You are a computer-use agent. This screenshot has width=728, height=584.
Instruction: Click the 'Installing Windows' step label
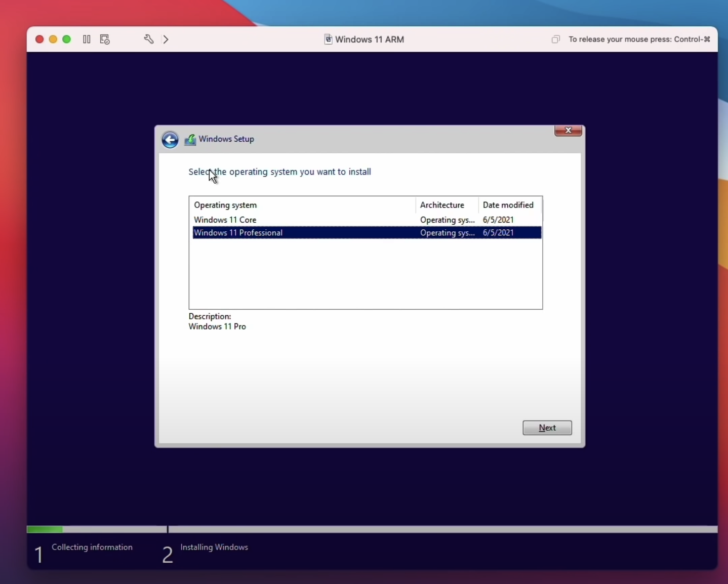tap(214, 547)
